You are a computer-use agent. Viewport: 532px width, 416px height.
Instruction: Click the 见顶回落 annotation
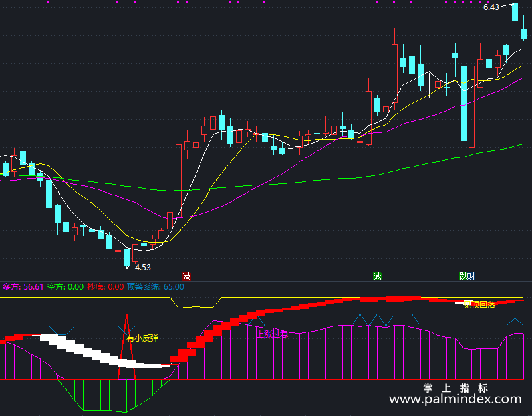tap(479, 305)
